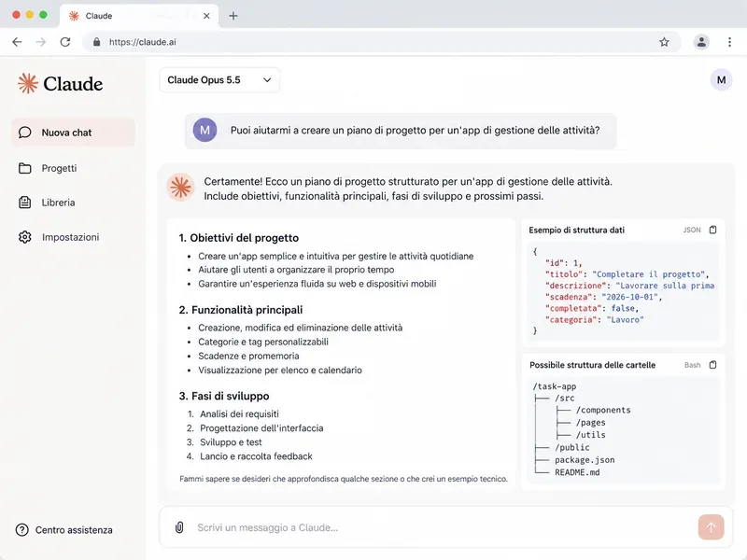
Task: Copy the Bash folder structure code block
Action: click(x=712, y=365)
